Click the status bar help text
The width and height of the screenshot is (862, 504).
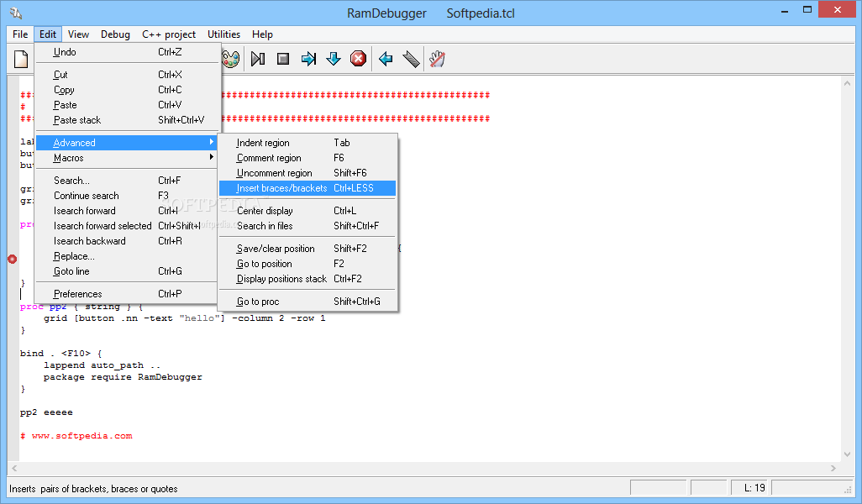pos(93,489)
